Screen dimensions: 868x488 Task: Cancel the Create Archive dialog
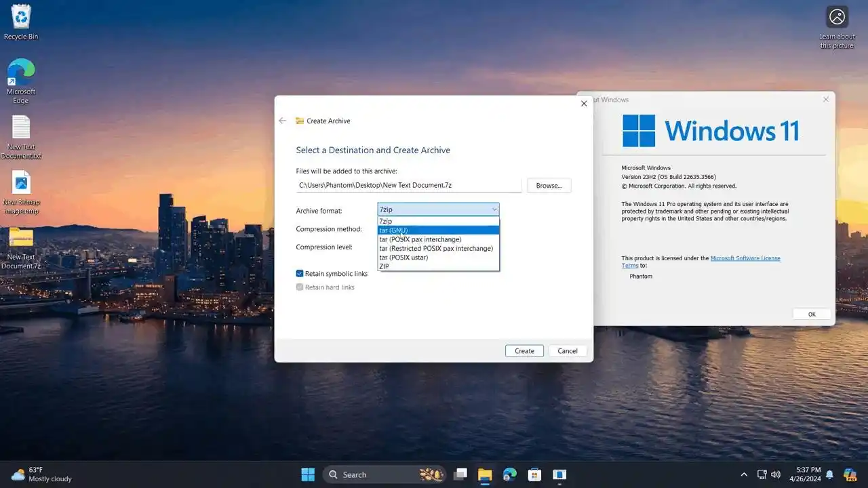coord(568,351)
